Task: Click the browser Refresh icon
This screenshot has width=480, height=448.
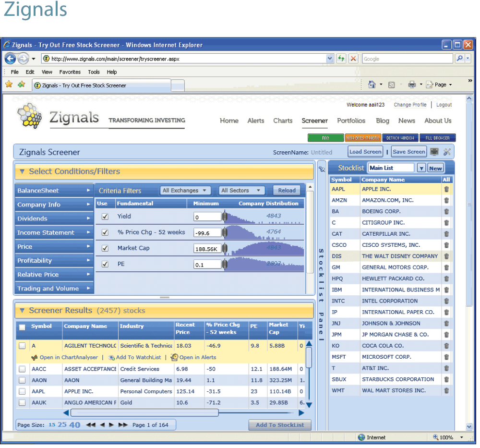Action: click(341, 59)
